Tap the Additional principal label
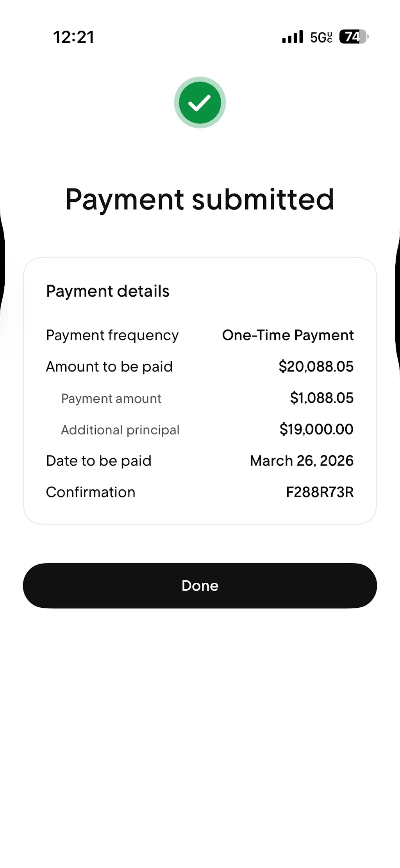This screenshot has width=400, height=868. [x=120, y=430]
